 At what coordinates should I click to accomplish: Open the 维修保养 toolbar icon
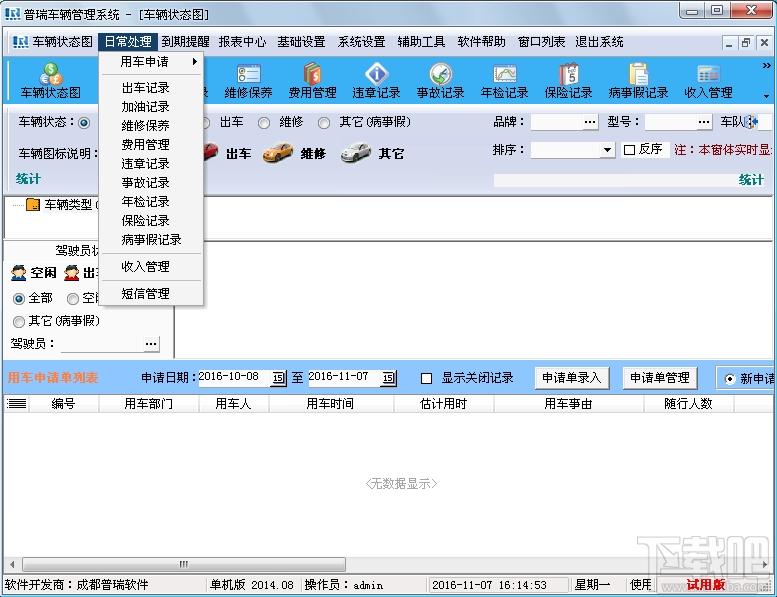(248, 81)
